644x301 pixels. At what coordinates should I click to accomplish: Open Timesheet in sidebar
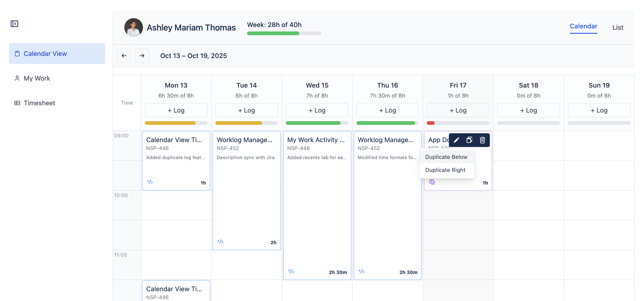point(39,103)
